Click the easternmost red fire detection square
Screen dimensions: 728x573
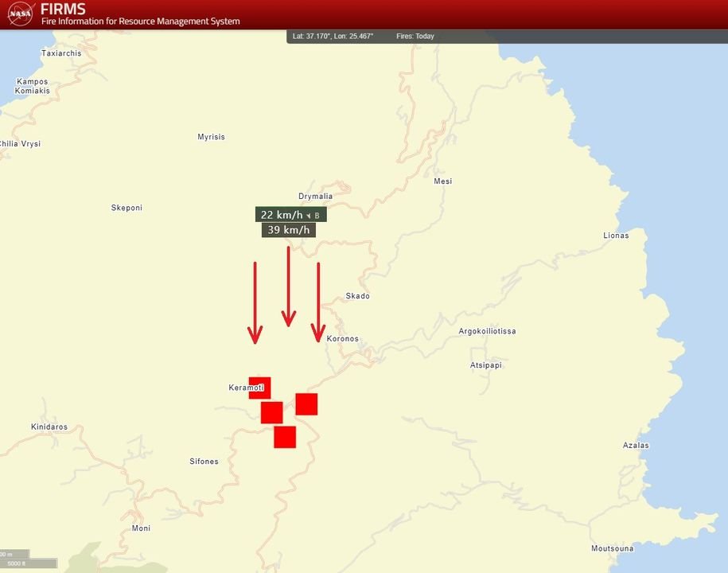[x=306, y=404]
